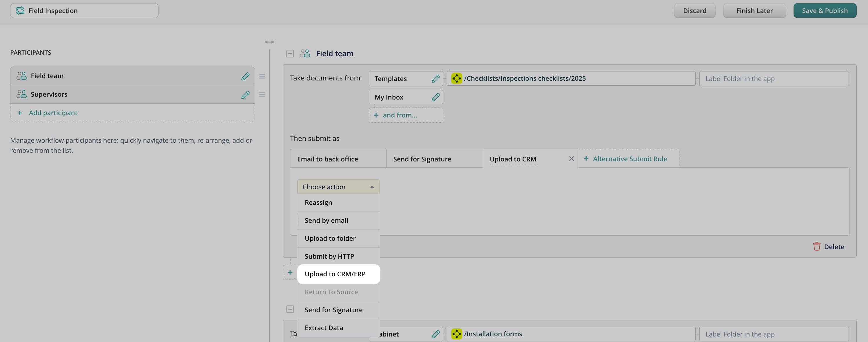Edit the Supervisors participant pencil icon
The image size is (868, 342).
coord(245,95)
